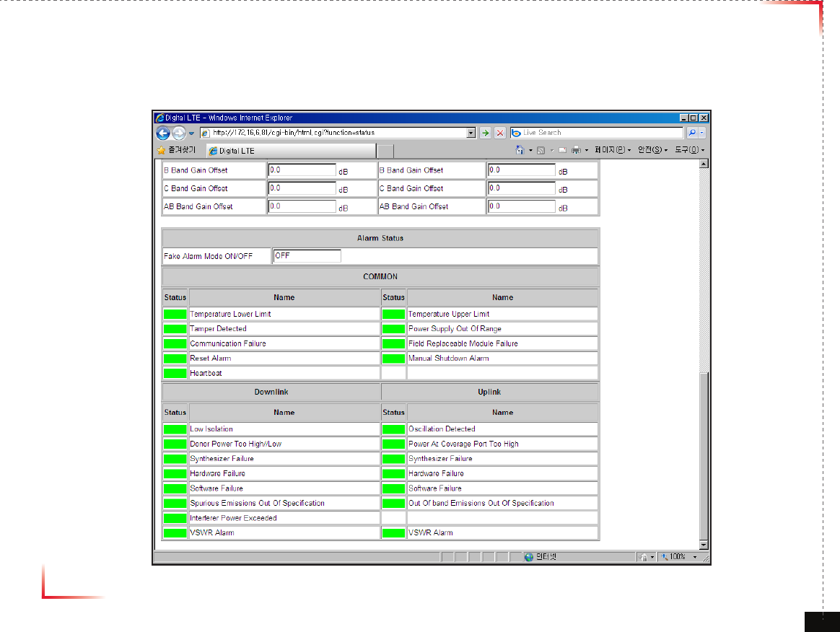Click the Home icon in the command bar

pyautogui.click(x=520, y=150)
